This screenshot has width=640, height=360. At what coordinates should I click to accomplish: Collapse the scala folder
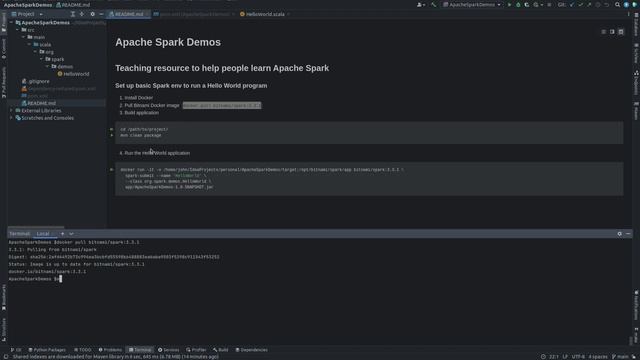29,44
